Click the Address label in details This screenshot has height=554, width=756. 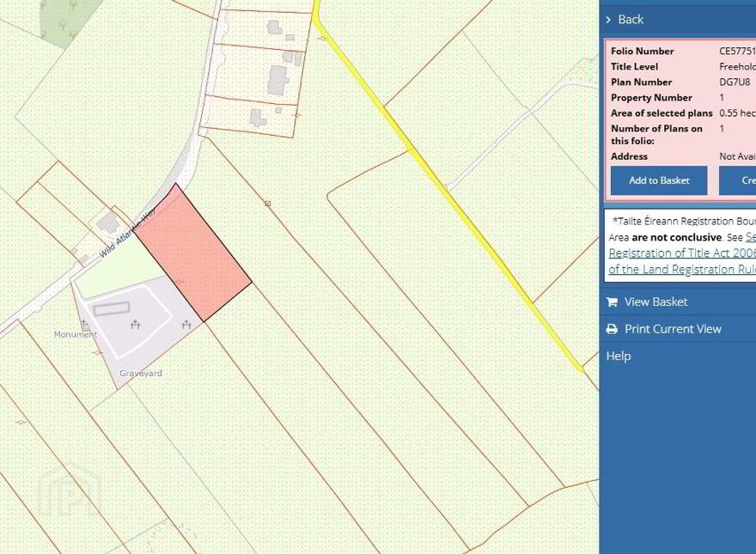point(629,156)
